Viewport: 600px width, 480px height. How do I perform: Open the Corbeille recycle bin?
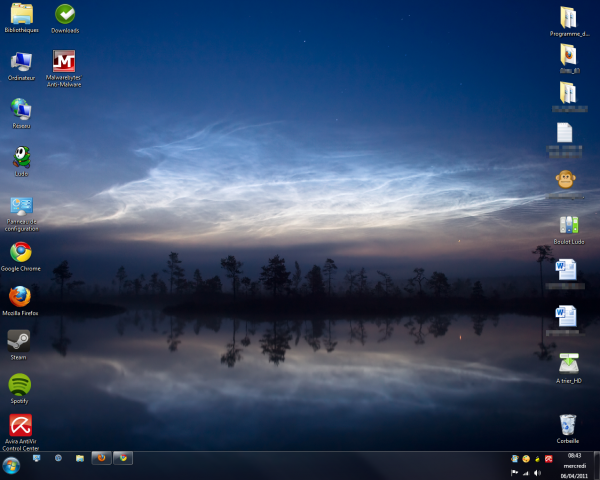tap(567, 425)
